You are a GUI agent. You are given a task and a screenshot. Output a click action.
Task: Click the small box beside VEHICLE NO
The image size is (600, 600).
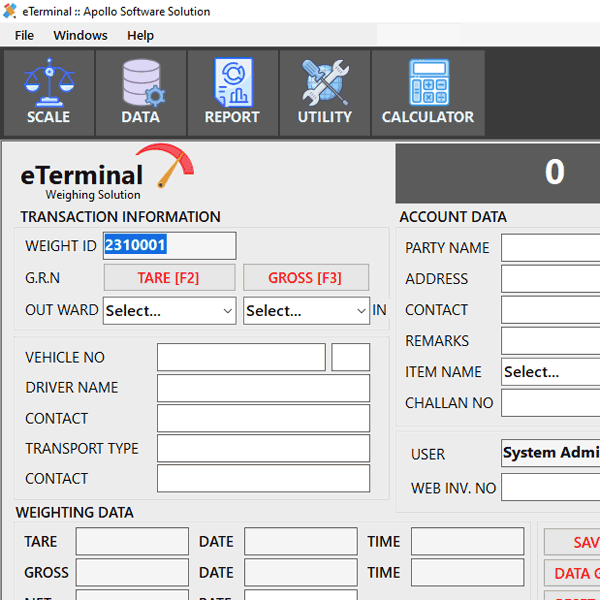(x=351, y=357)
